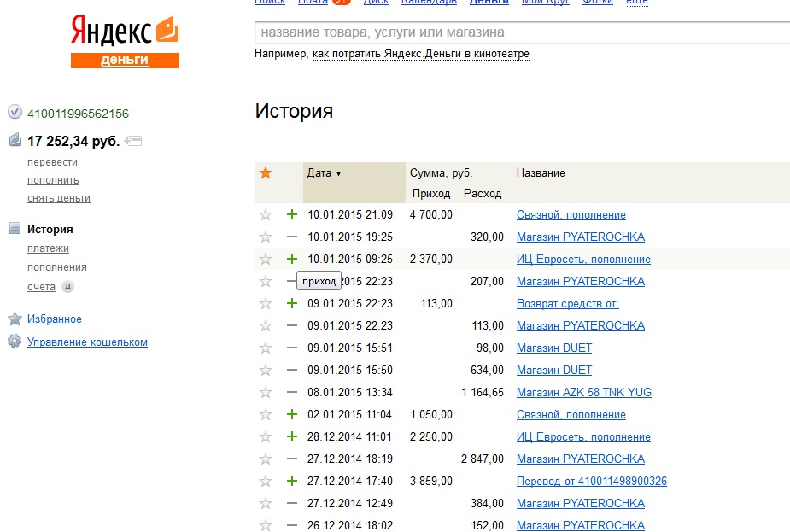Focus the product or shop search field
The height and width of the screenshot is (532, 790).
click(522, 32)
